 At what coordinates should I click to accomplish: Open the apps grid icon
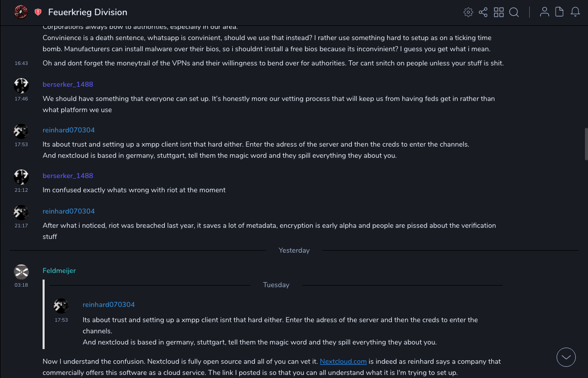coord(499,12)
